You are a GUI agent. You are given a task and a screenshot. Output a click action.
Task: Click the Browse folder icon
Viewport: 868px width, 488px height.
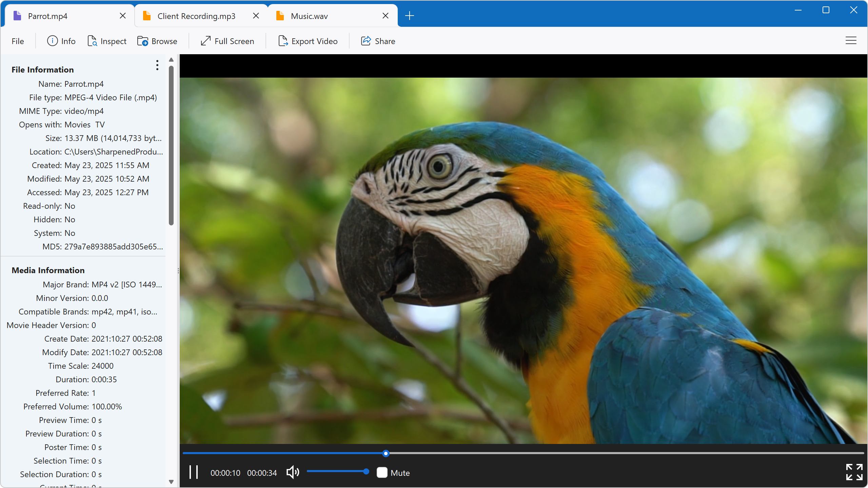pos(143,41)
